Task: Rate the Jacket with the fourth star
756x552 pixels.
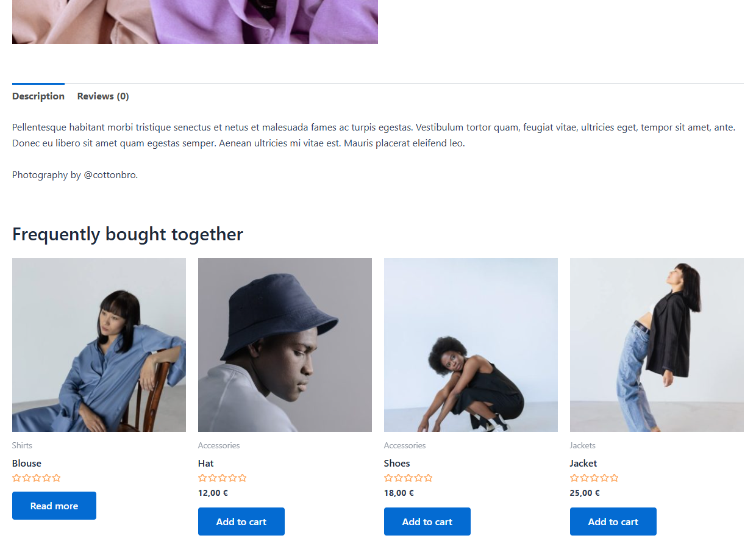Action: pos(604,478)
